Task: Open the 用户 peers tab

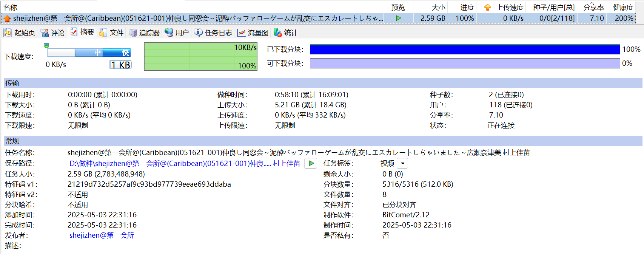Action: point(177,33)
